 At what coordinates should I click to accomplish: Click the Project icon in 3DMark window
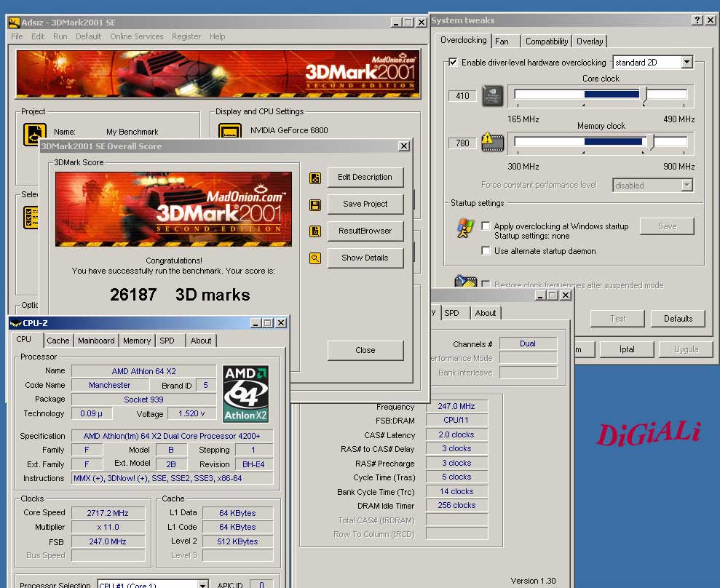point(35,135)
